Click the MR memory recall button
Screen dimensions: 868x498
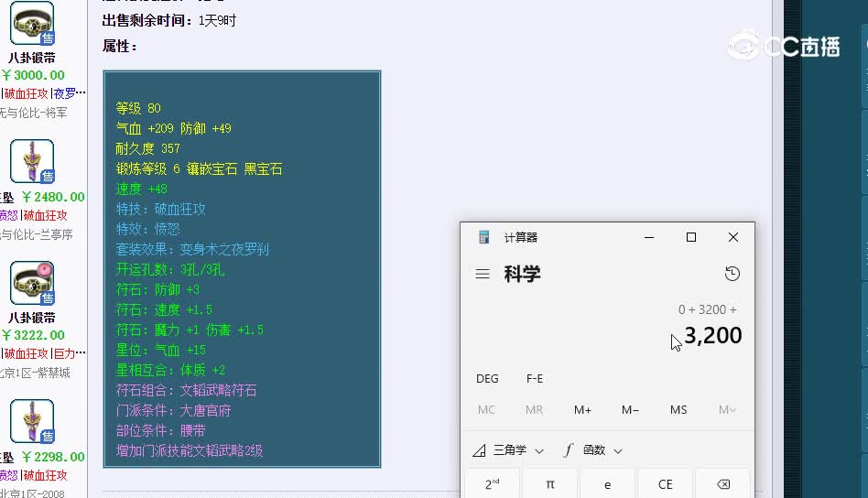[534, 410]
